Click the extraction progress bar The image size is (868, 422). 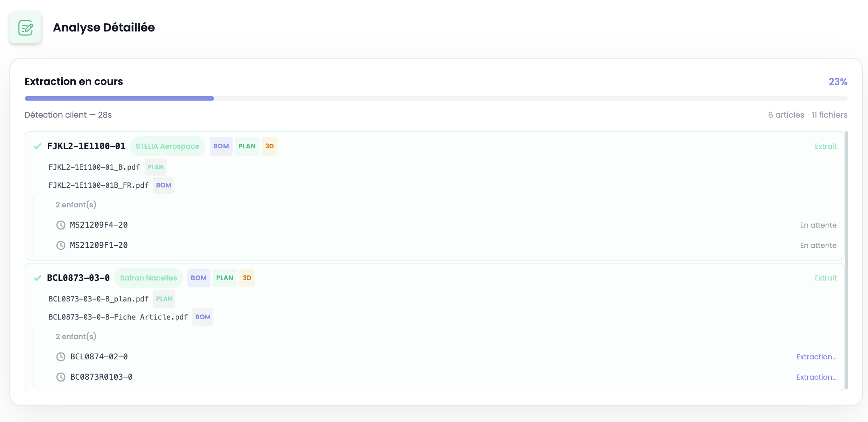point(436,98)
